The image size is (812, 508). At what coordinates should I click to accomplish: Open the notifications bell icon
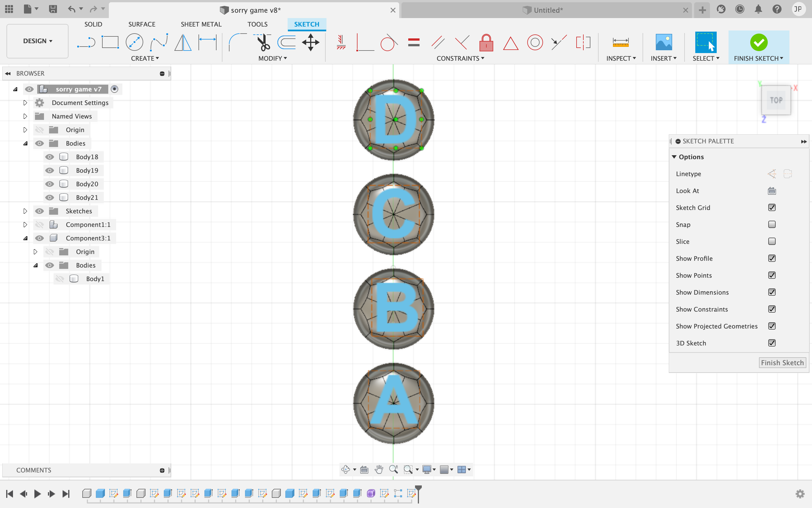pos(758,9)
